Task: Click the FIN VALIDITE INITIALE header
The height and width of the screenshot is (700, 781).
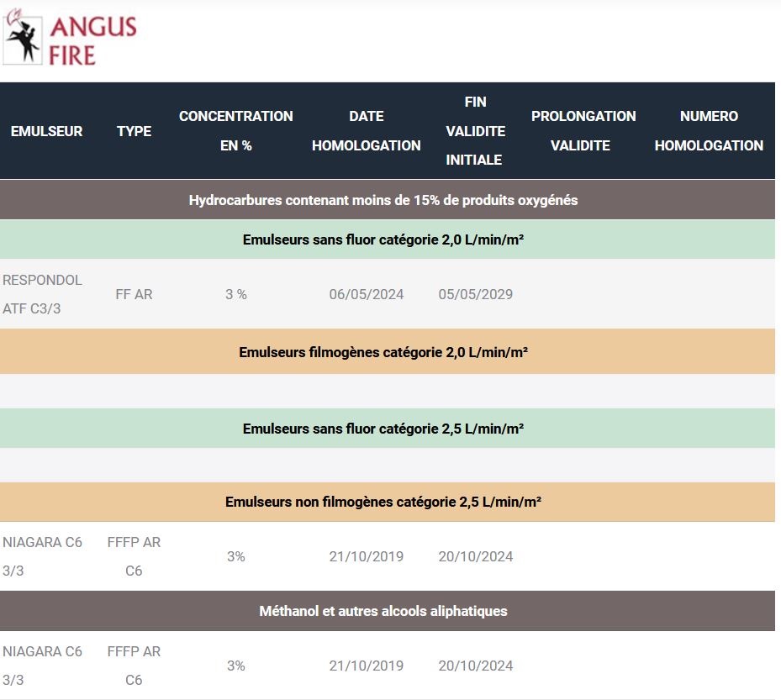Action: pyautogui.click(x=475, y=130)
